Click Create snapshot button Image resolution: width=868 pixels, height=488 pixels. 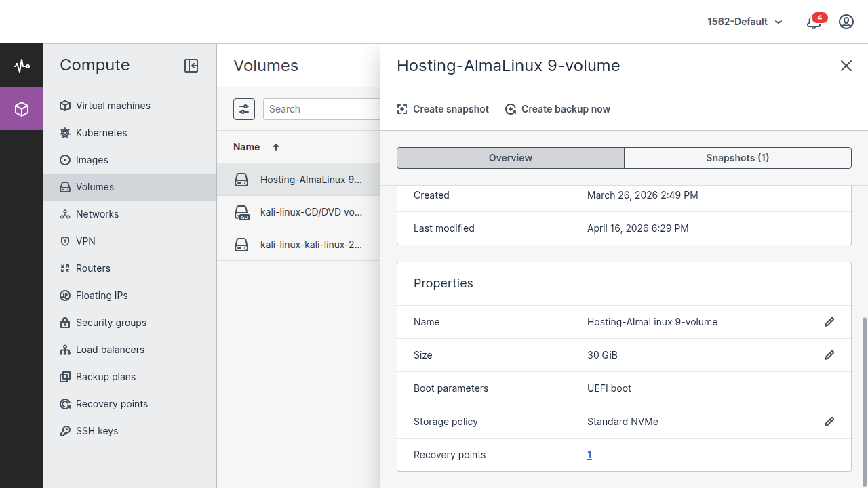tap(443, 109)
